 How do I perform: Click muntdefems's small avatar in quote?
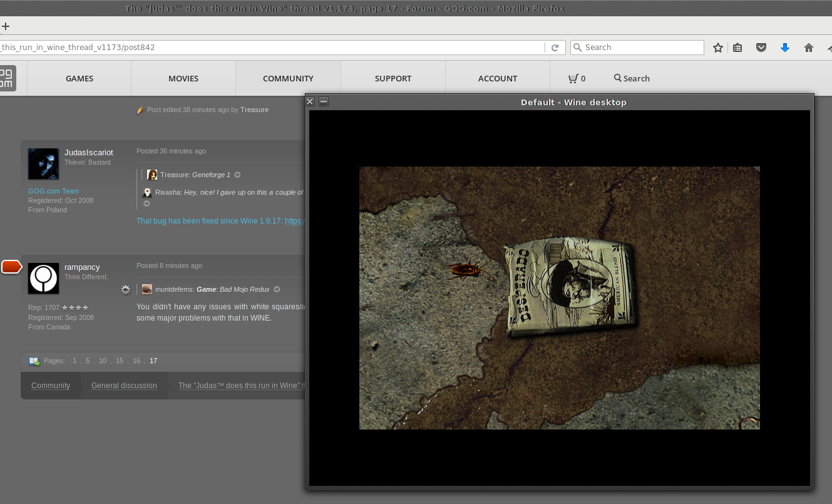tap(147, 289)
